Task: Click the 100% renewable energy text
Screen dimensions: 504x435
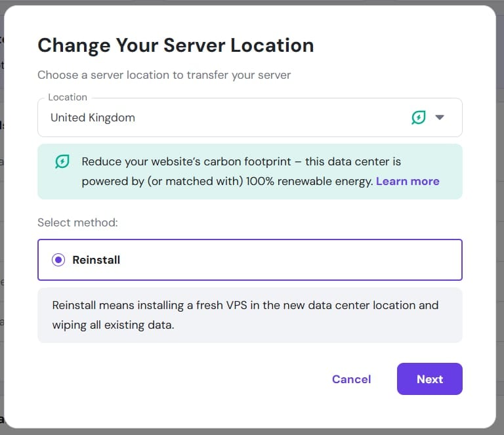Action: (x=309, y=181)
